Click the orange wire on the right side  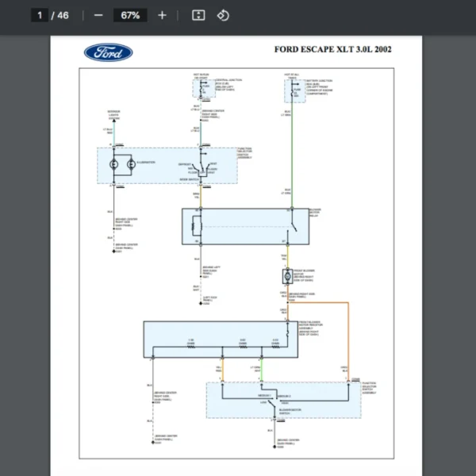click(x=347, y=333)
